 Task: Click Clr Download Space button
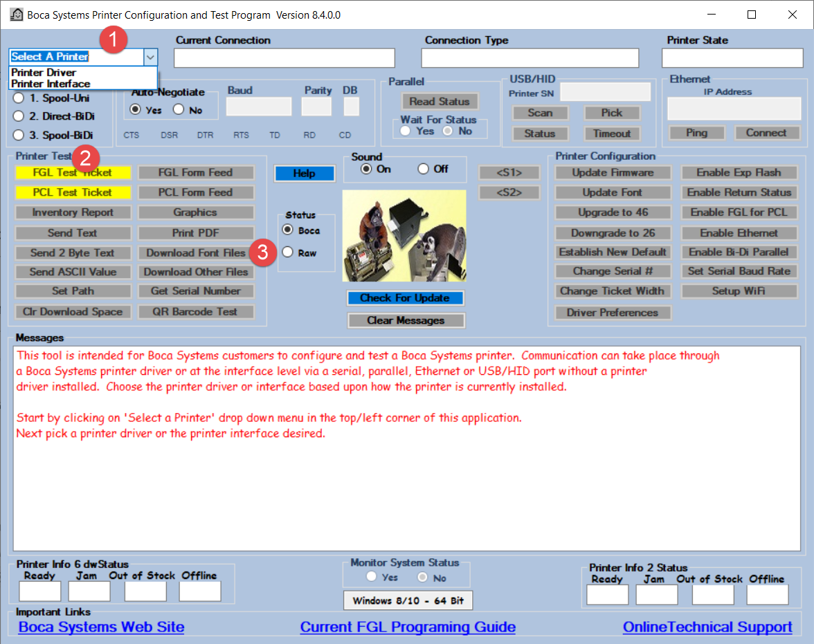point(73,312)
